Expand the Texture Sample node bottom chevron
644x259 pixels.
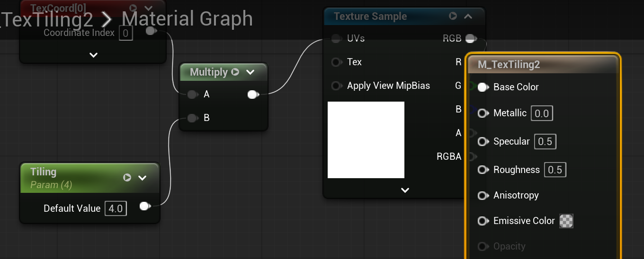(x=405, y=190)
